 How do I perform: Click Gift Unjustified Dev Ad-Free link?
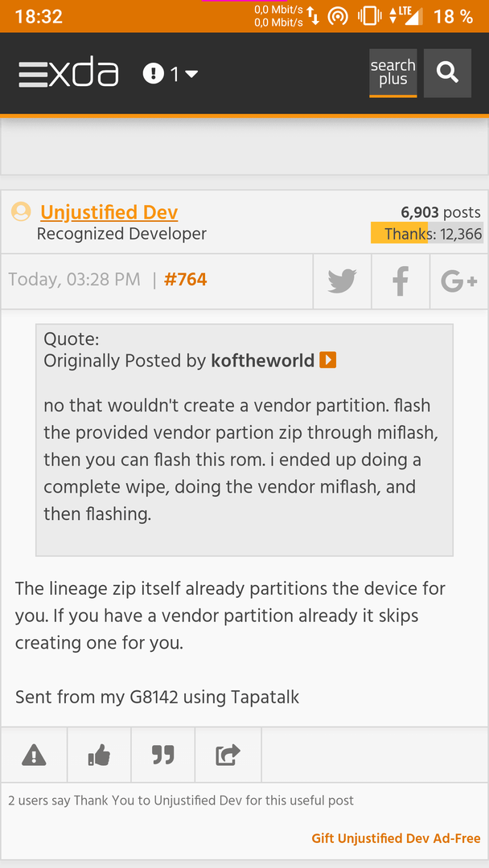pos(396,838)
